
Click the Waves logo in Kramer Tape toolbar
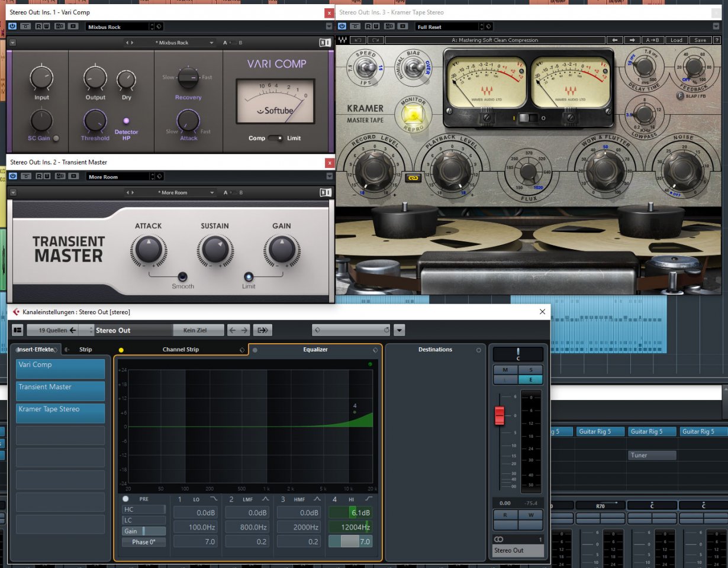pos(342,40)
